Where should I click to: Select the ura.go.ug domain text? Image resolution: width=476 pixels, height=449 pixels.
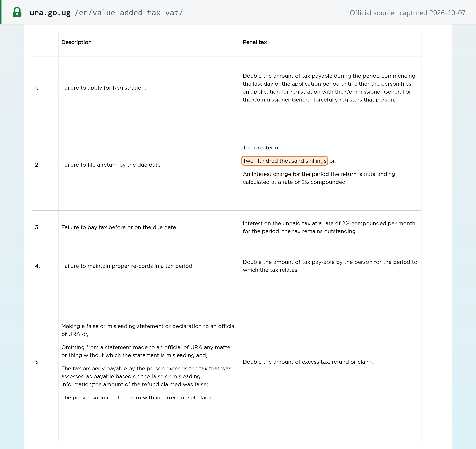pyautogui.click(x=50, y=13)
